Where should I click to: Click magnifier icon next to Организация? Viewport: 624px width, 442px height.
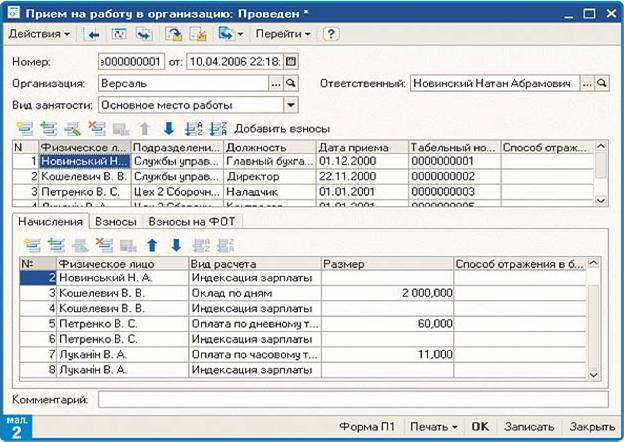tap(291, 84)
